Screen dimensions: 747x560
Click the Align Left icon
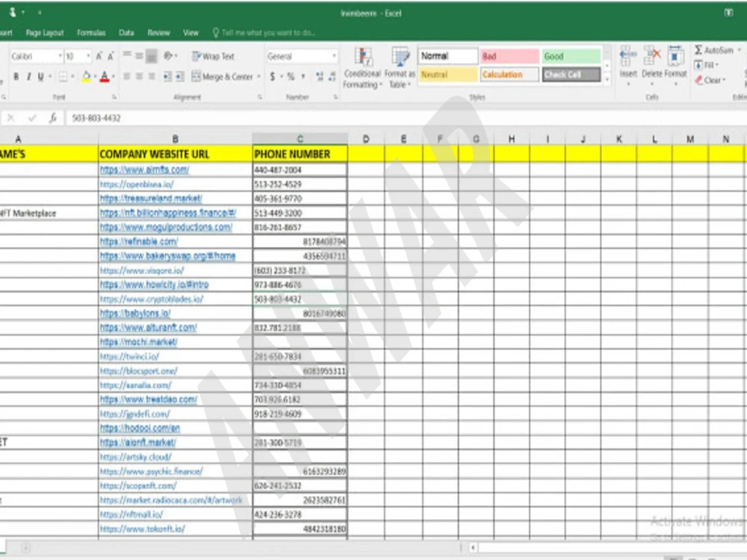point(127,77)
